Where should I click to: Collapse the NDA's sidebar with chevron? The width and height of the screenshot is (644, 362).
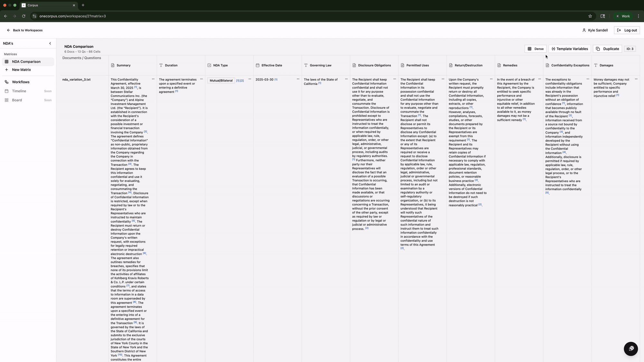[50, 43]
